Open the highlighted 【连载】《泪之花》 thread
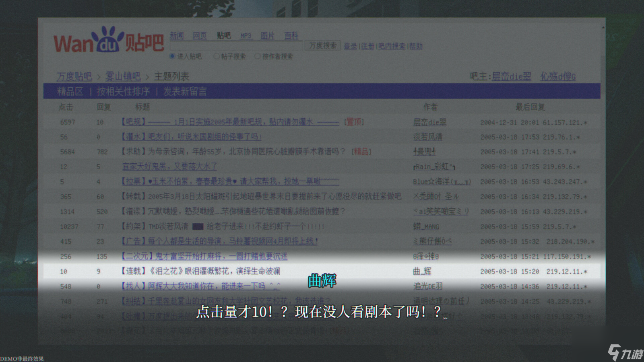This screenshot has height=362, width=644. pyautogui.click(x=200, y=271)
